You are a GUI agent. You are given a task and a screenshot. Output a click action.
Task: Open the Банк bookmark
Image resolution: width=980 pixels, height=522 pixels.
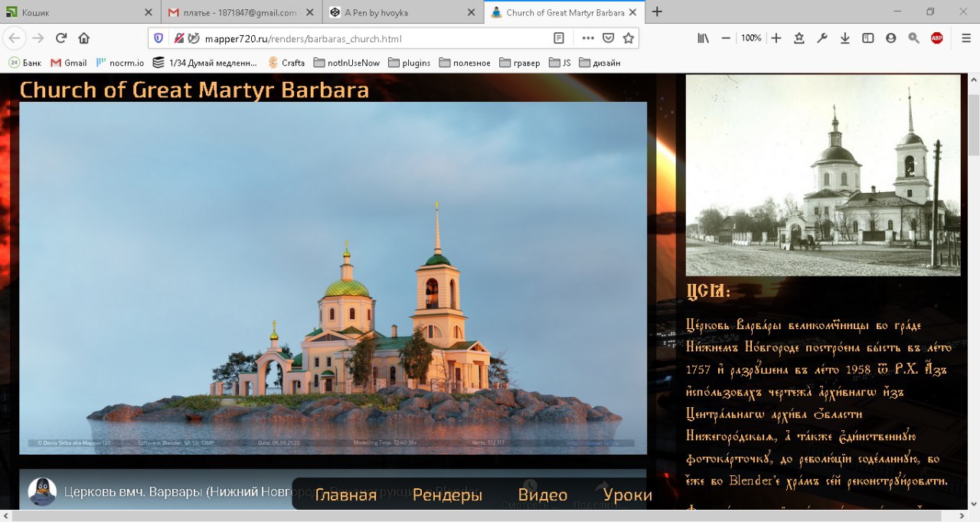coord(24,63)
